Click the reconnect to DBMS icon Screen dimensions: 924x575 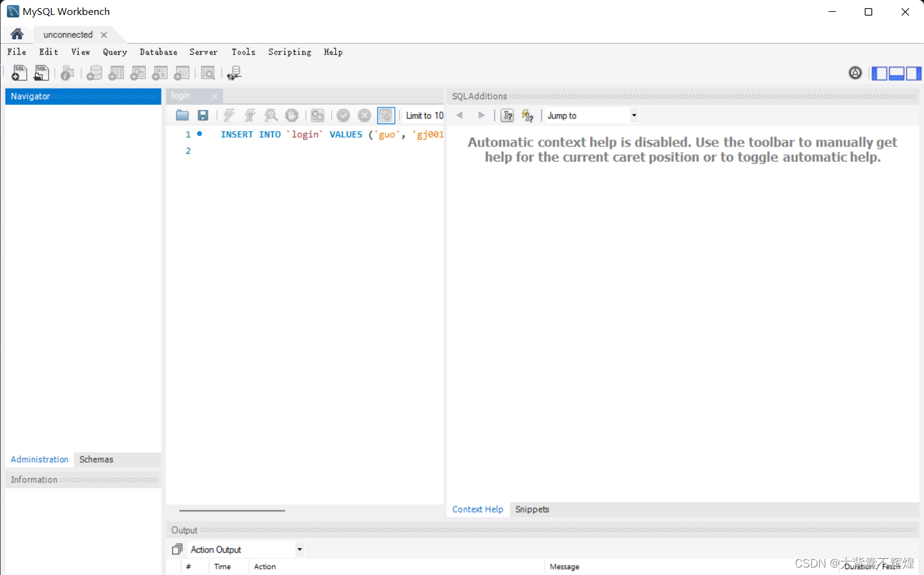(234, 73)
